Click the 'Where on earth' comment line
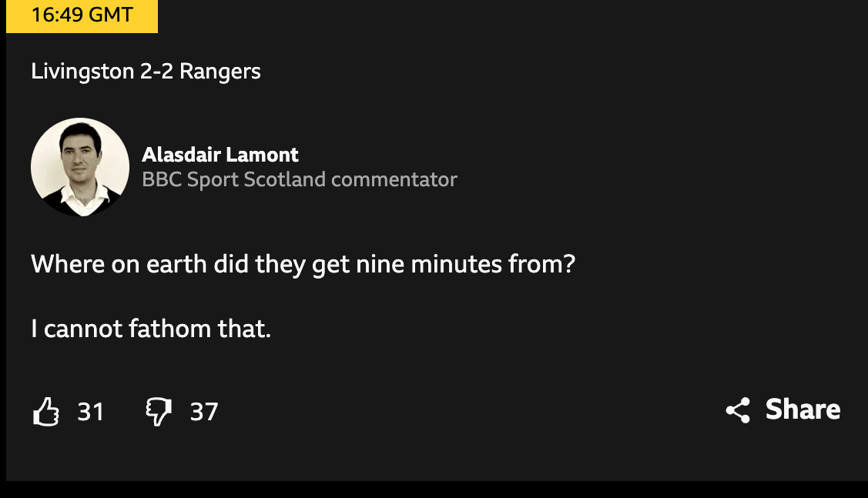 pos(303,265)
